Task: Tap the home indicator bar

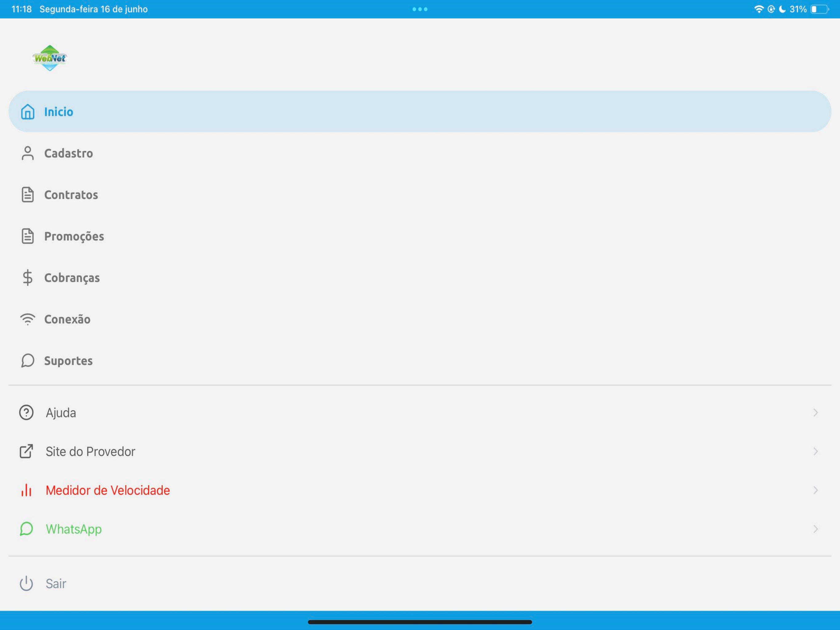Action: (x=420, y=622)
